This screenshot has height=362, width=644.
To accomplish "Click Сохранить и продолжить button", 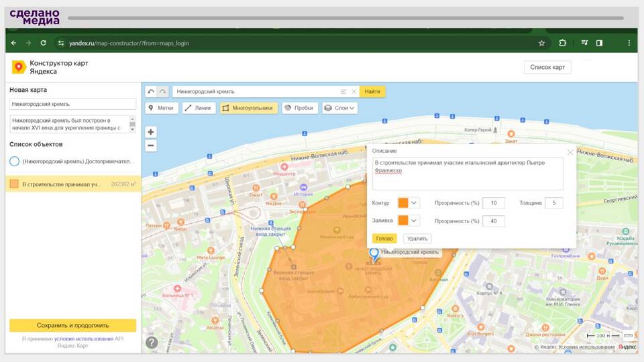I will click(x=72, y=325).
